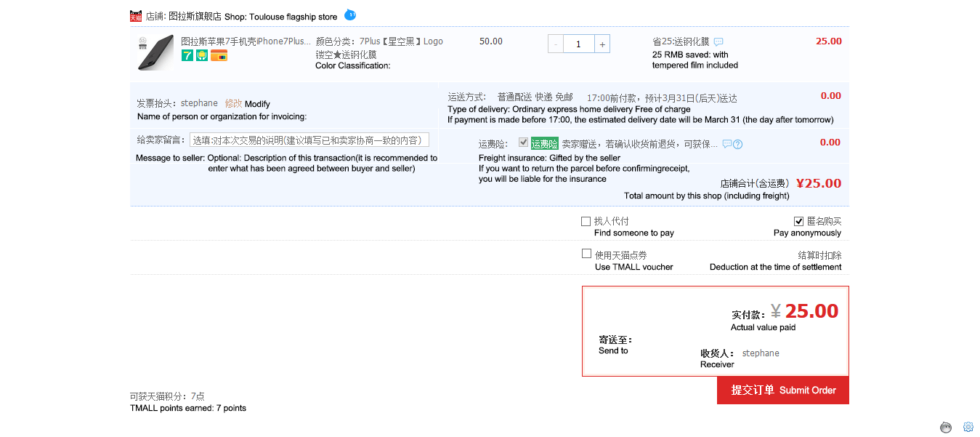Click the orange credit card payment badge
980x437 pixels.
click(219, 55)
